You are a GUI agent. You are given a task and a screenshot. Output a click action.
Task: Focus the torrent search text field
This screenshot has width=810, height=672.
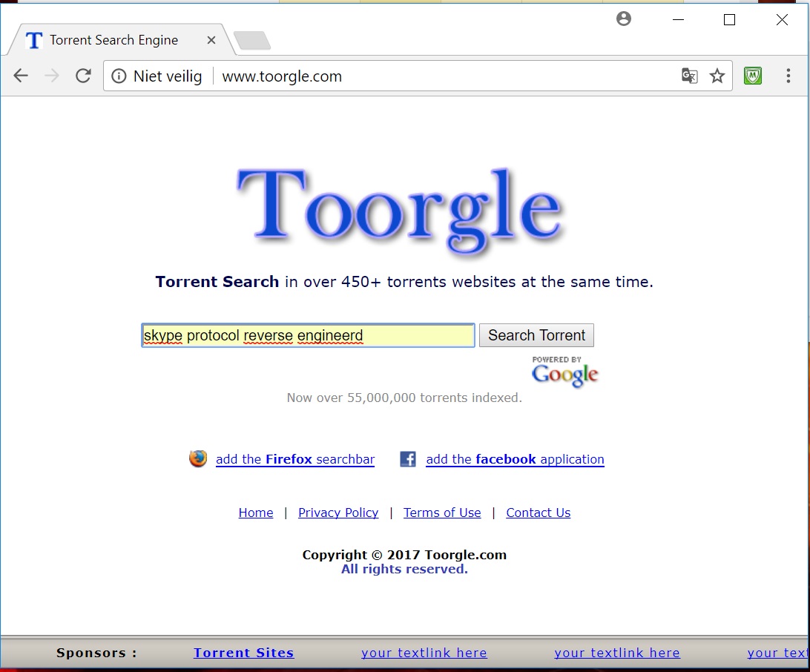308,335
